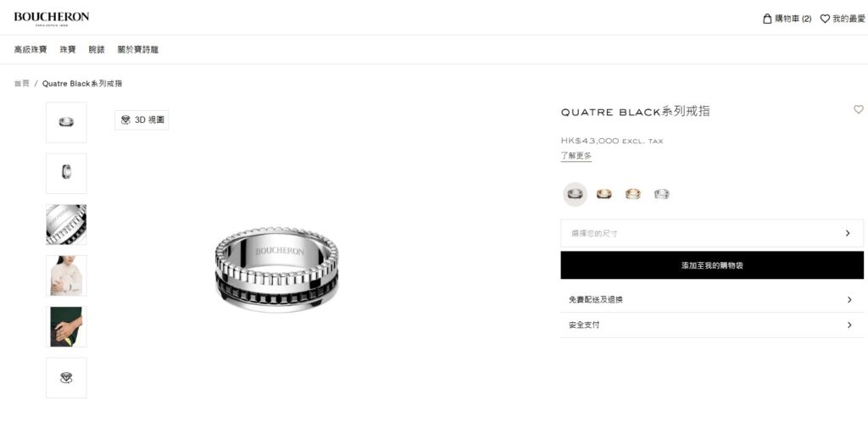Choose the second rose gold ring variant

click(632, 194)
